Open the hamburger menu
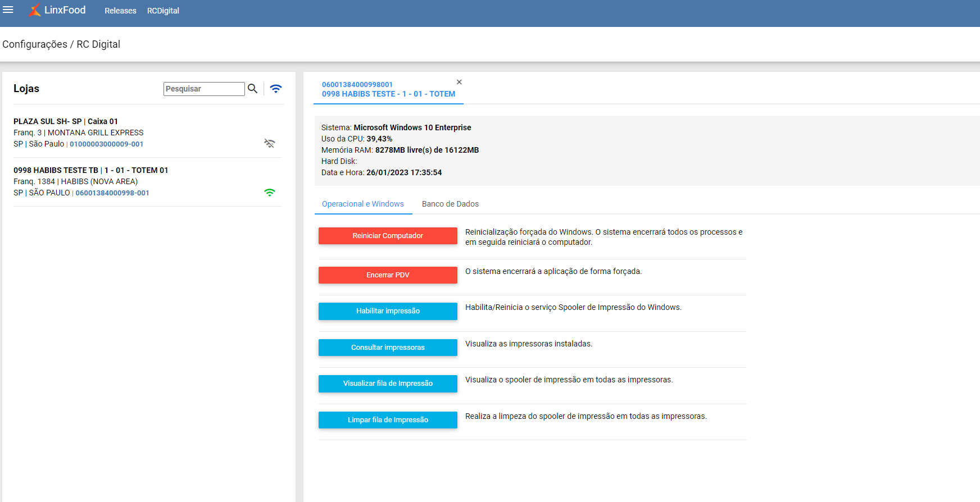This screenshot has height=502, width=980. click(8, 10)
